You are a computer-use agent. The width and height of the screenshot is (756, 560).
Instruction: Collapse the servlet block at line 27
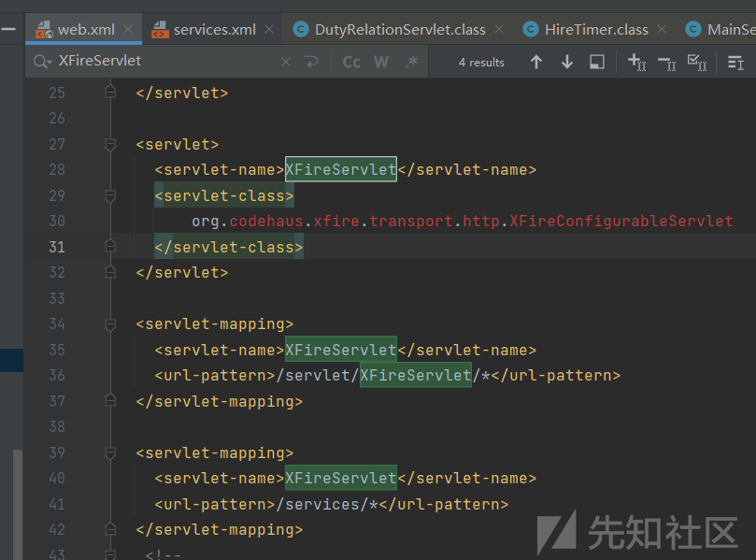(110, 144)
